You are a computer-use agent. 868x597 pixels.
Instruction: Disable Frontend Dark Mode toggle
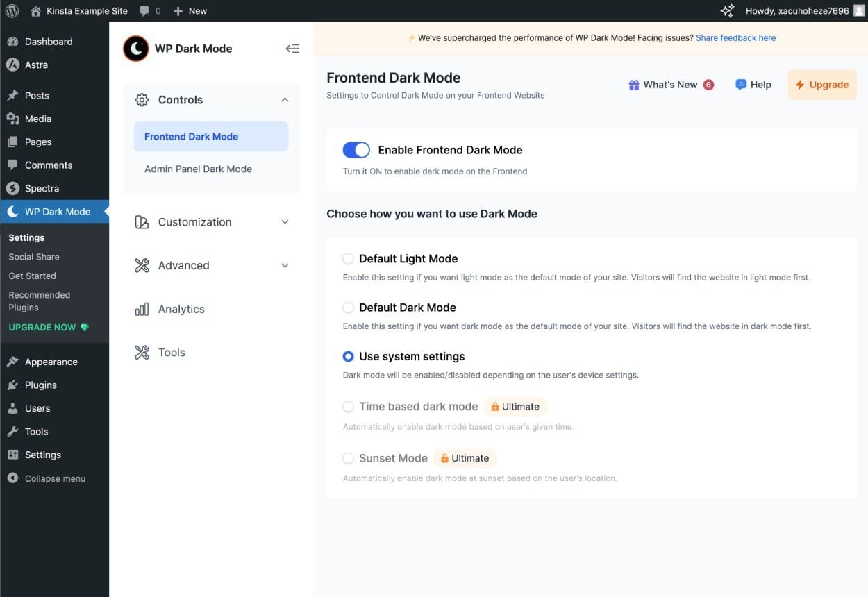356,149
